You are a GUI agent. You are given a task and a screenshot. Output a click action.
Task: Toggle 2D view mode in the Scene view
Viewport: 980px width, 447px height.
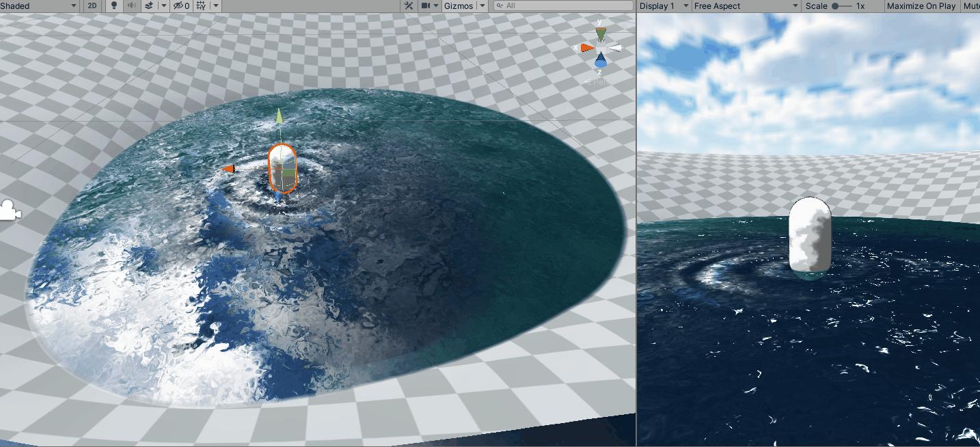click(x=92, y=5)
